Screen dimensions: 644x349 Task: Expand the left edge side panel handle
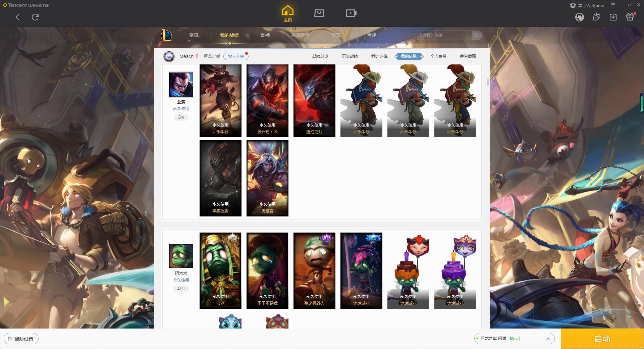pos(2,187)
